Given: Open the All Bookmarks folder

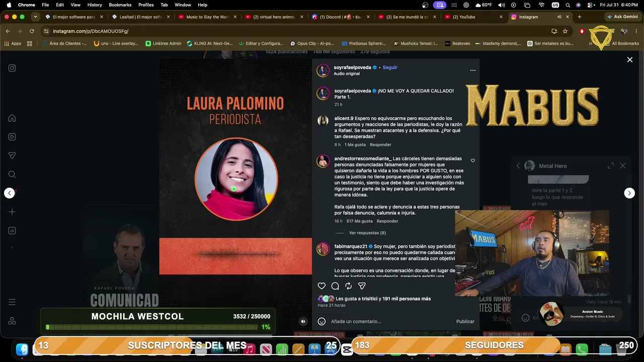Looking at the screenshot, I should (x=621, y=44).
